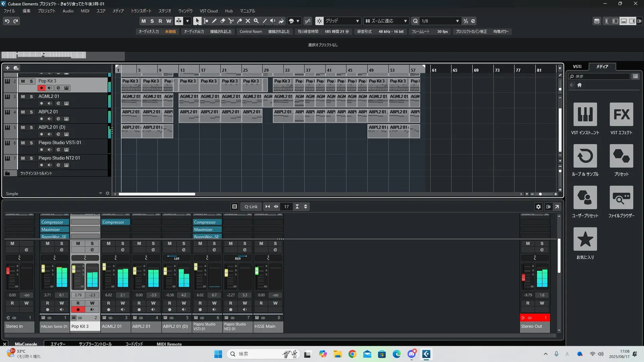
Task: Click the Stereo Out volume fader
Action: coord(523,278)
